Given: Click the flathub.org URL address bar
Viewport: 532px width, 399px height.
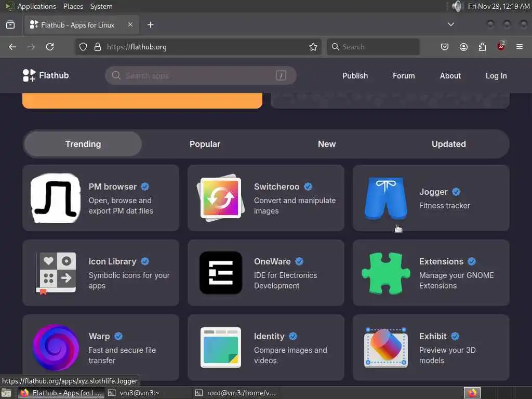Looking at the screenshot, I should click(198, 47).
